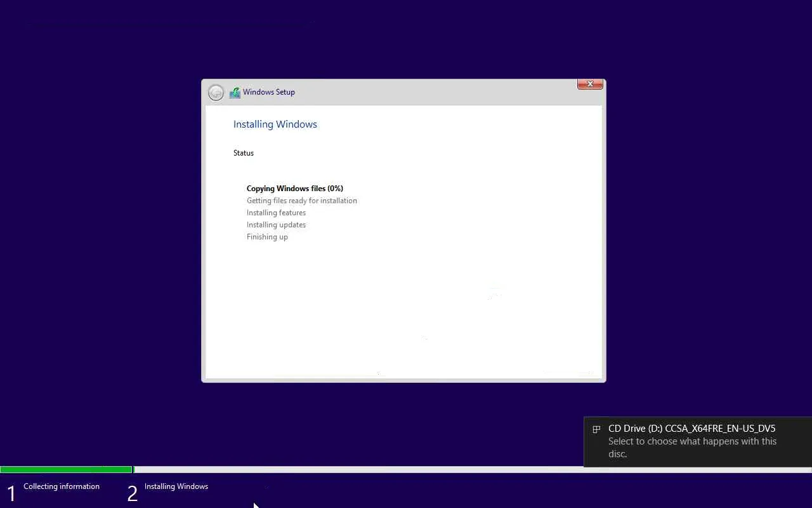This screenshot has width=812, height=508.
Task: Click the "Installing Windows" step 2 label
Action: [176, 486]
